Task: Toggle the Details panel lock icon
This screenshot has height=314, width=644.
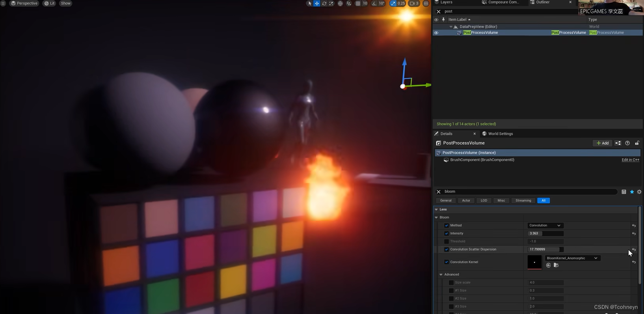Action: point(637,143)
